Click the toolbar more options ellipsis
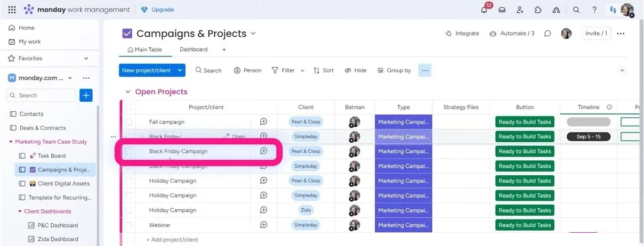The width and height of the screenshot is (644, 246). (425, 70)
